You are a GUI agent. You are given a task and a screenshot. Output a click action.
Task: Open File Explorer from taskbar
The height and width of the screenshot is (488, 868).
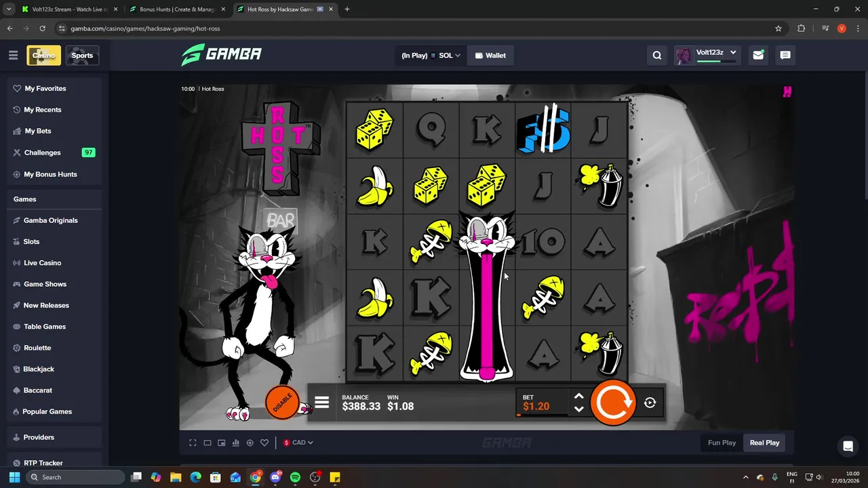[x=176, y=477]
